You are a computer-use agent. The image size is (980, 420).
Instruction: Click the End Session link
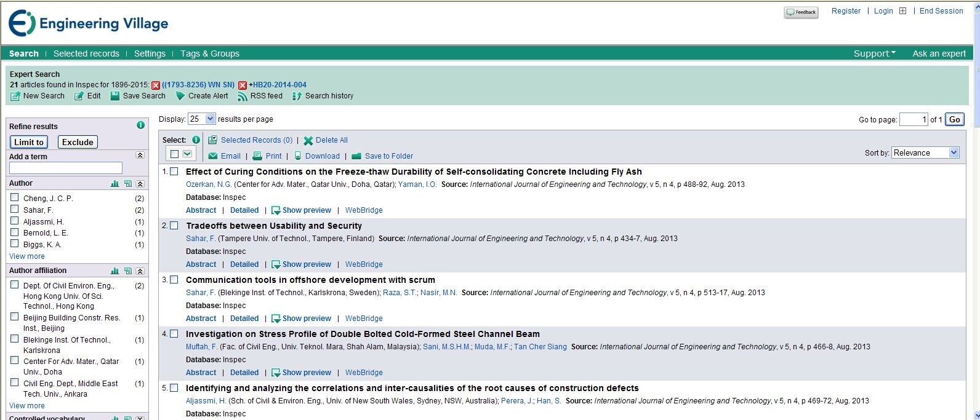(941, 11)
